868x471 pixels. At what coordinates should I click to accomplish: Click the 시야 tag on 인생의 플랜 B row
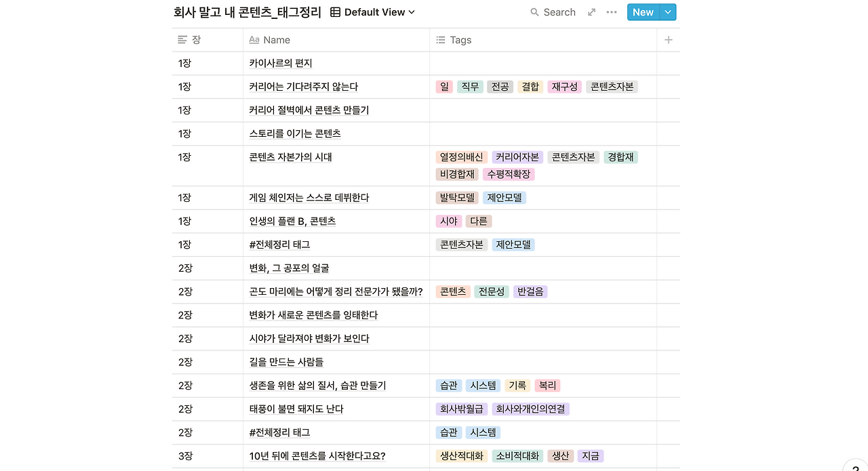[448, 221]
